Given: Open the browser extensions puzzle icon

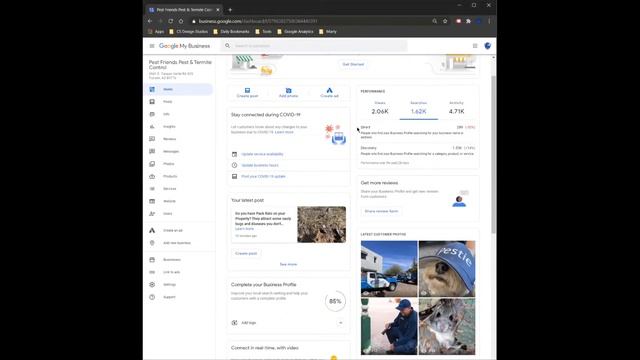Looking at the screenshot, I should (469, 21).
